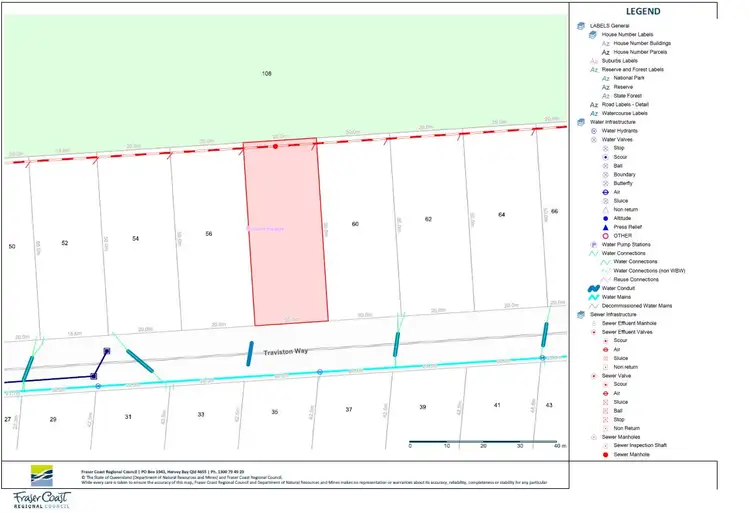Click the Suburbs Labels Az symbol
Screen dimensions: 750x514
594,61
